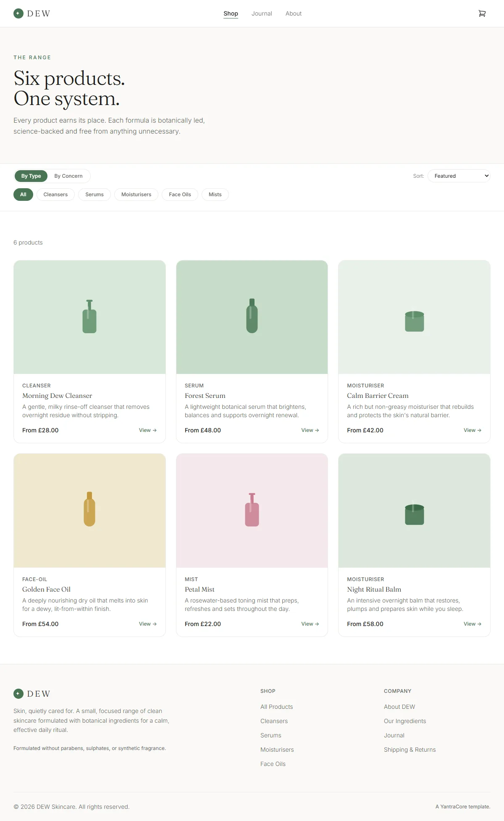Image resolution: width=504 pixels, height=821 pixels.
Task: Click the From £48.00 price
Action: click(203, 430)
